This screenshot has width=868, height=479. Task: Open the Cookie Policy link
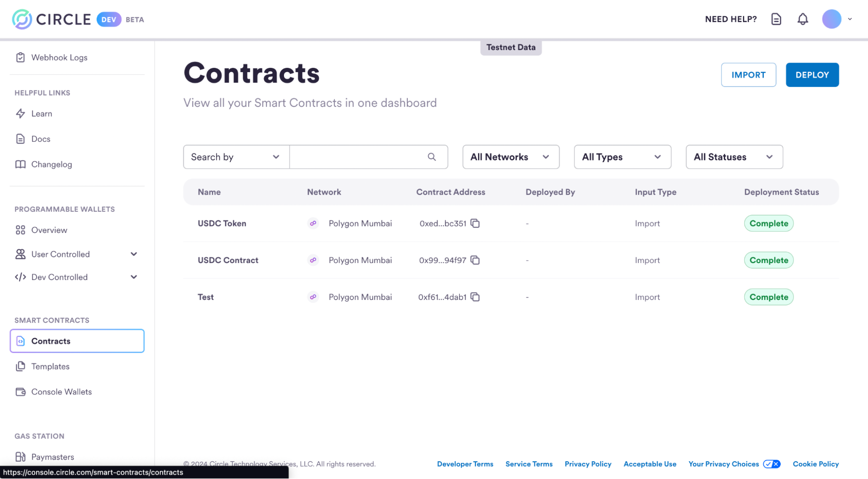(815, 464)
